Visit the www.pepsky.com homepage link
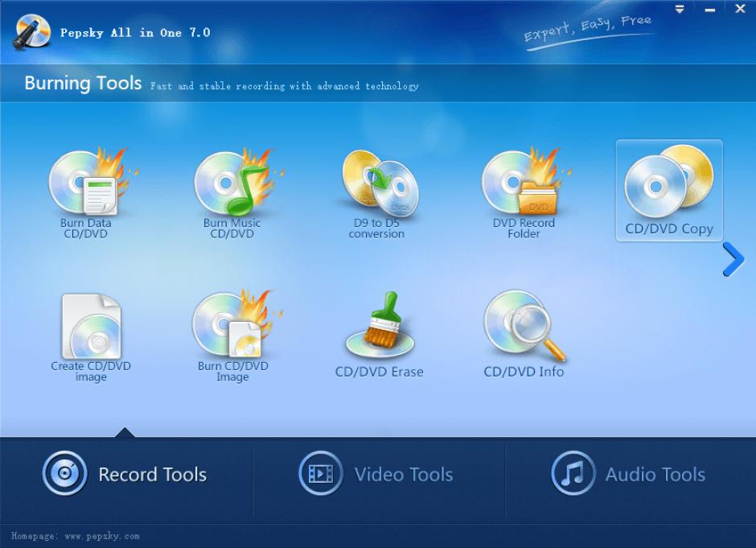Image resolution: width=756 pixels, height=548 pixels. point(101,536)
